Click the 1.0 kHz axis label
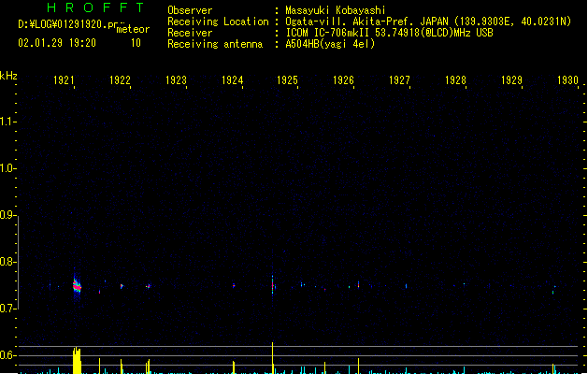 pos(7,168)
